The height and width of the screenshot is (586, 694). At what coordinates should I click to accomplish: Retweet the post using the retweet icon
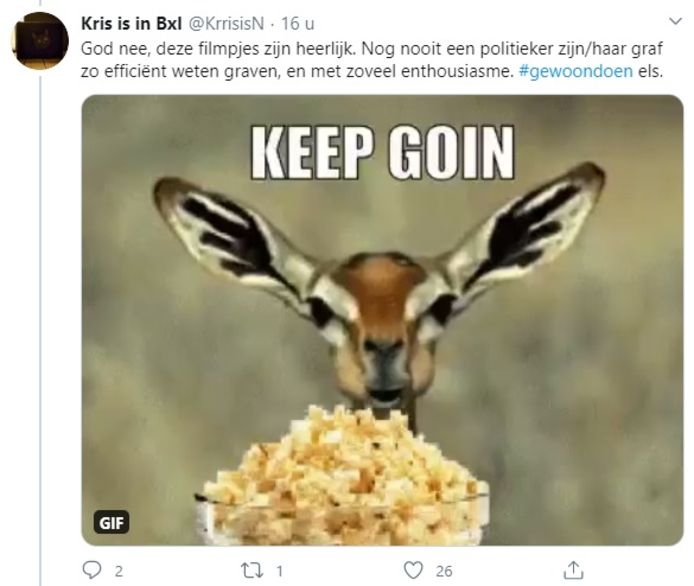coord(253,570)
